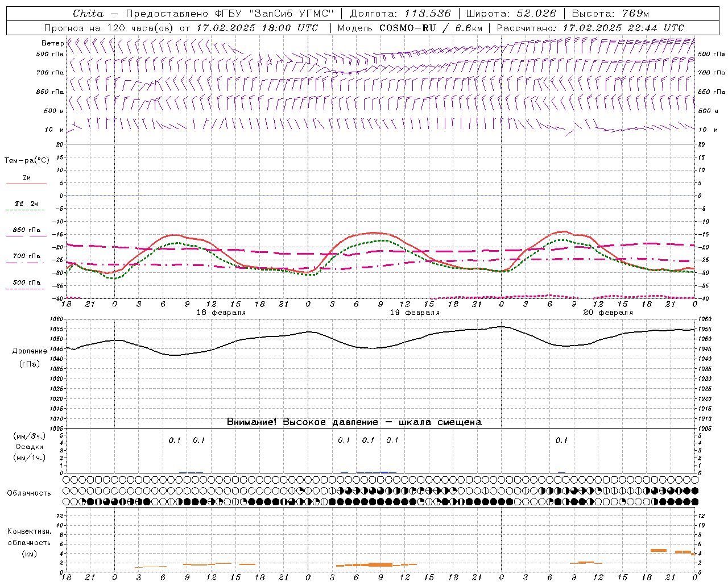This screenshot has width=728, height=582.
Task: Click the "18 февраля" date label
Action: [x=221, y=313]
